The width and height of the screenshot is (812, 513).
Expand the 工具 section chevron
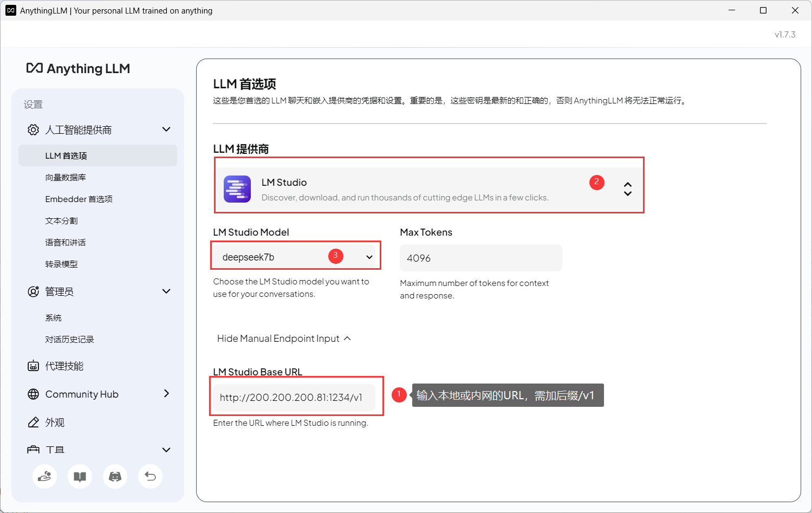coord(166,450)
